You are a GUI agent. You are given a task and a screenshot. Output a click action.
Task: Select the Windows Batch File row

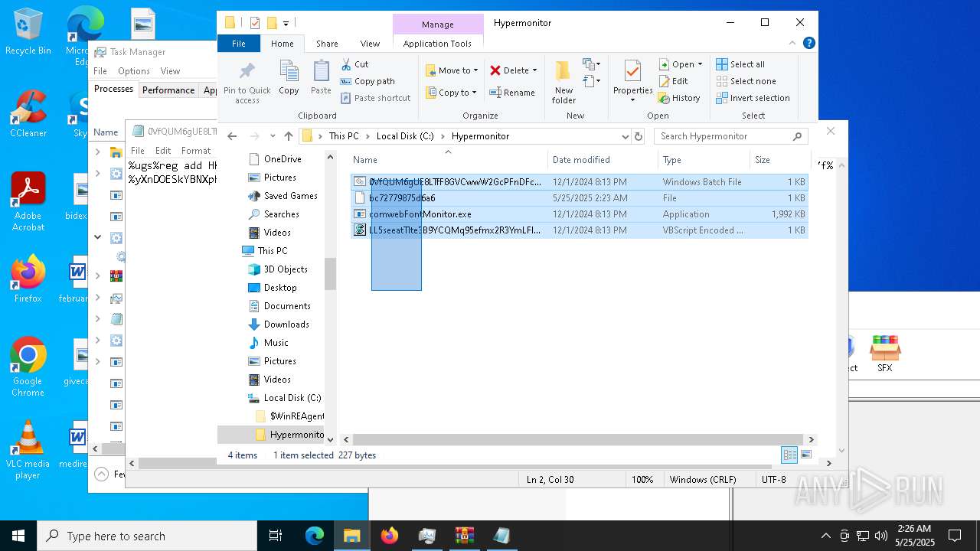580,182
